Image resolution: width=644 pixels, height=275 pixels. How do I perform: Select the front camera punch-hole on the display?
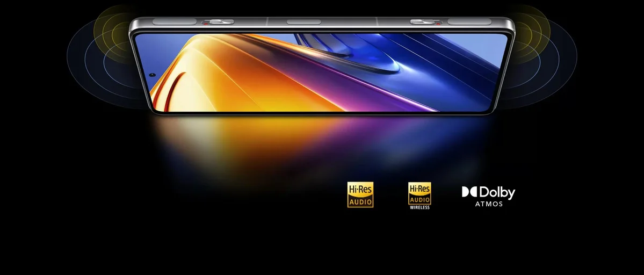153,75
